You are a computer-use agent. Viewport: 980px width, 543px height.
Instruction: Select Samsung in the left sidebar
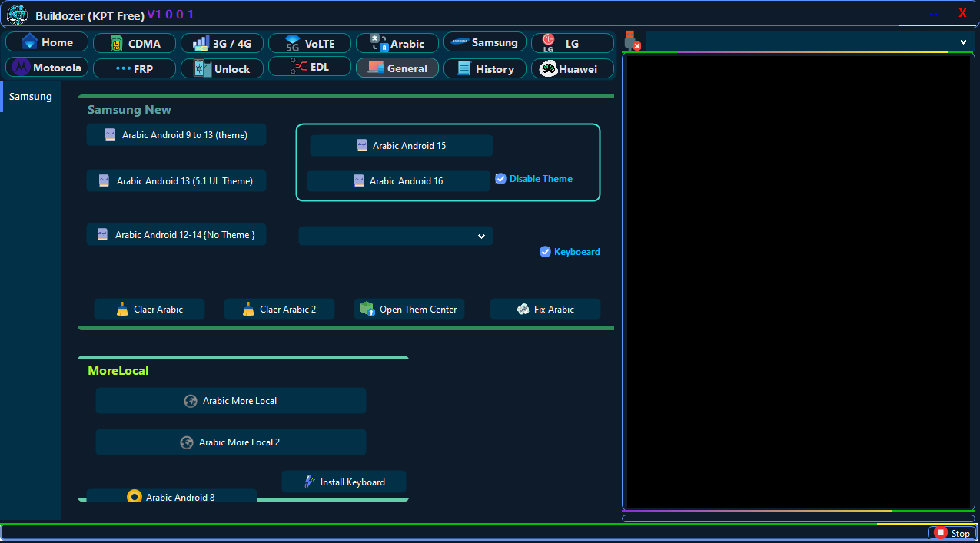[x=31, y=97]
